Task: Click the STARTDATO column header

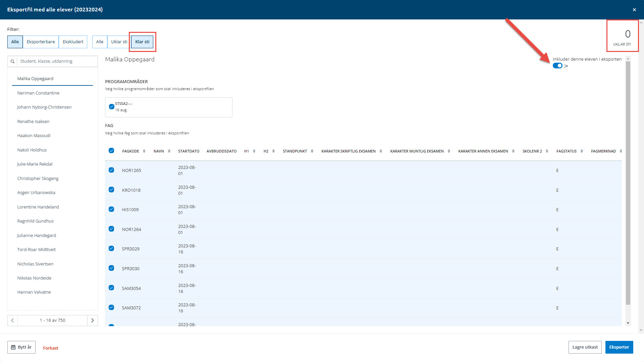Action: click(x=189, y=151)
